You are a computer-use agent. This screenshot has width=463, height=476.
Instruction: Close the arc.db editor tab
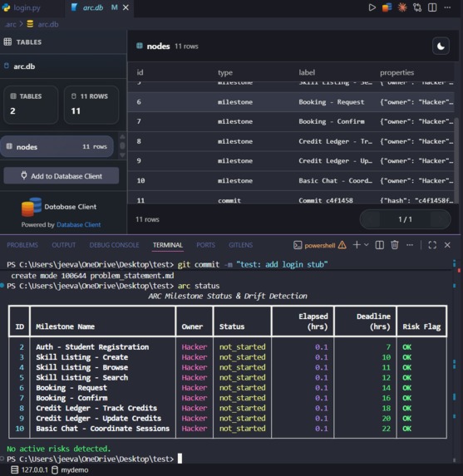pos(126,7)
